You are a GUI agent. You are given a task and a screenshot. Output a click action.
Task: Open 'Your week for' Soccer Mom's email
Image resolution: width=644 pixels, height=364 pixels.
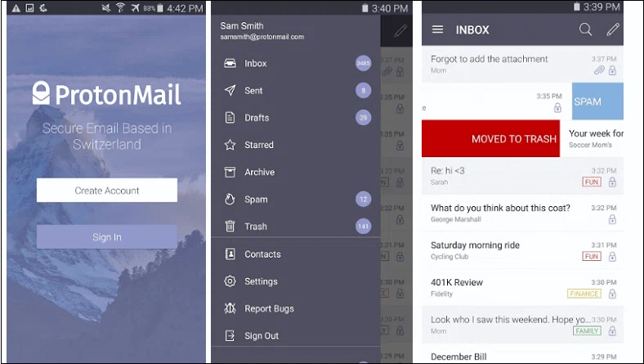[x=592, y=138]
